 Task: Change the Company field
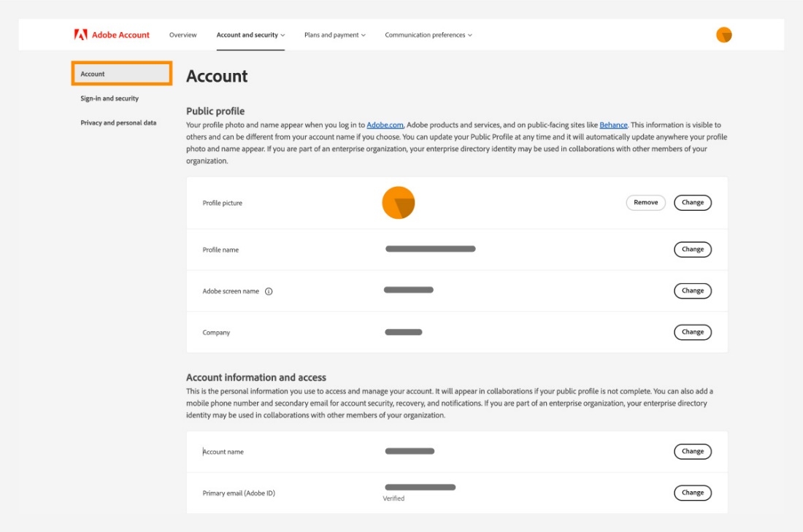[692, 332]
